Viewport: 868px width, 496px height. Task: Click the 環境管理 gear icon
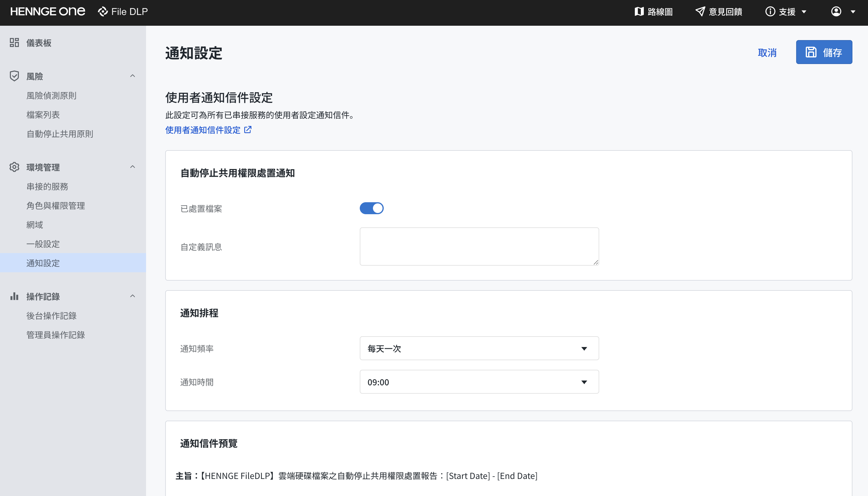point(14,167)
